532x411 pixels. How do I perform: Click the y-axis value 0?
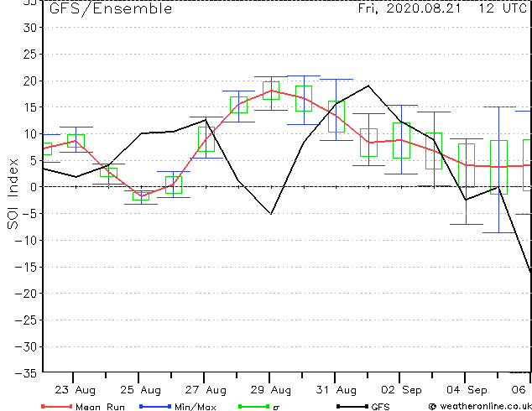[34, 187]
